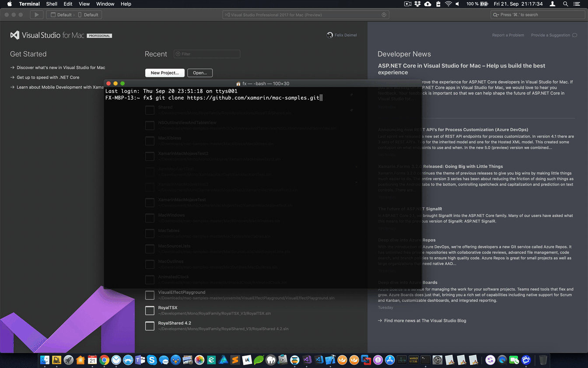588x368 pixels.
Task: Click the RoyalTSX solution icon
Action: click(150, 311)
